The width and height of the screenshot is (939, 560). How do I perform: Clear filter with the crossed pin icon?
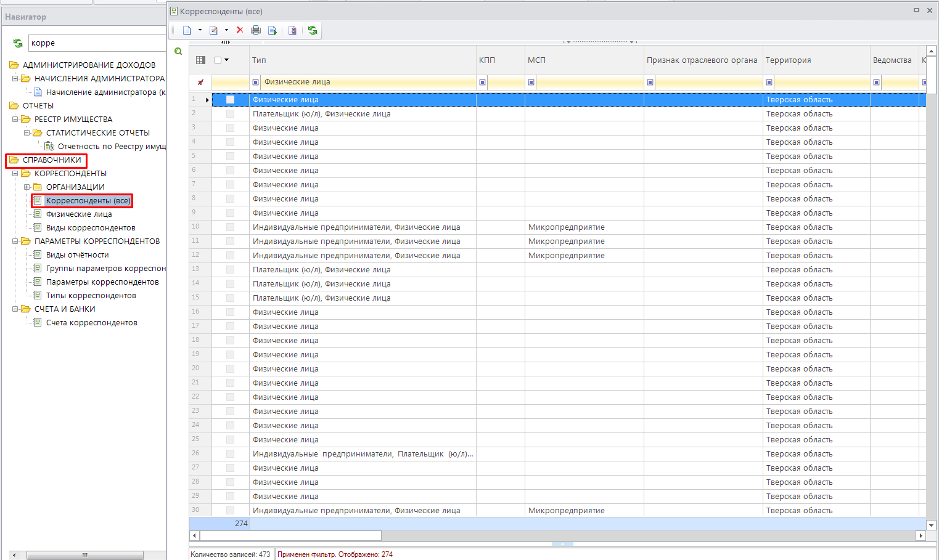200,82
